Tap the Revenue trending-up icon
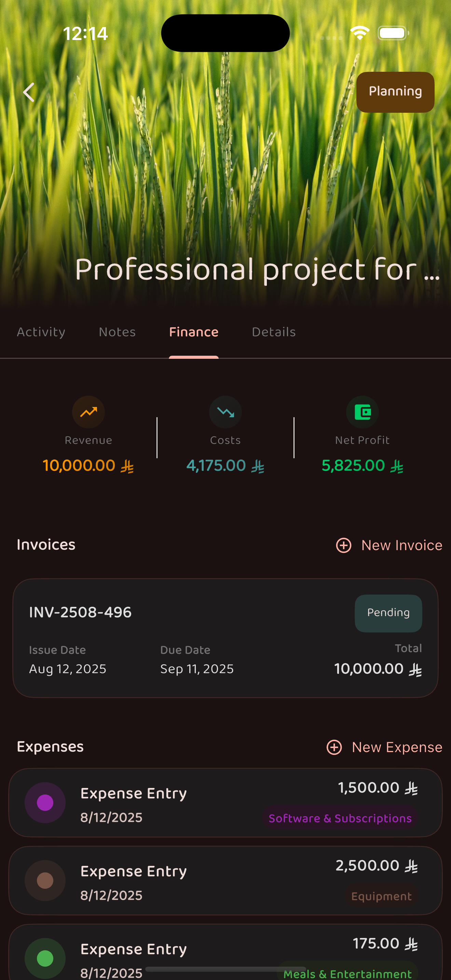Screen dimensions: 451x980 pos(88,412)
